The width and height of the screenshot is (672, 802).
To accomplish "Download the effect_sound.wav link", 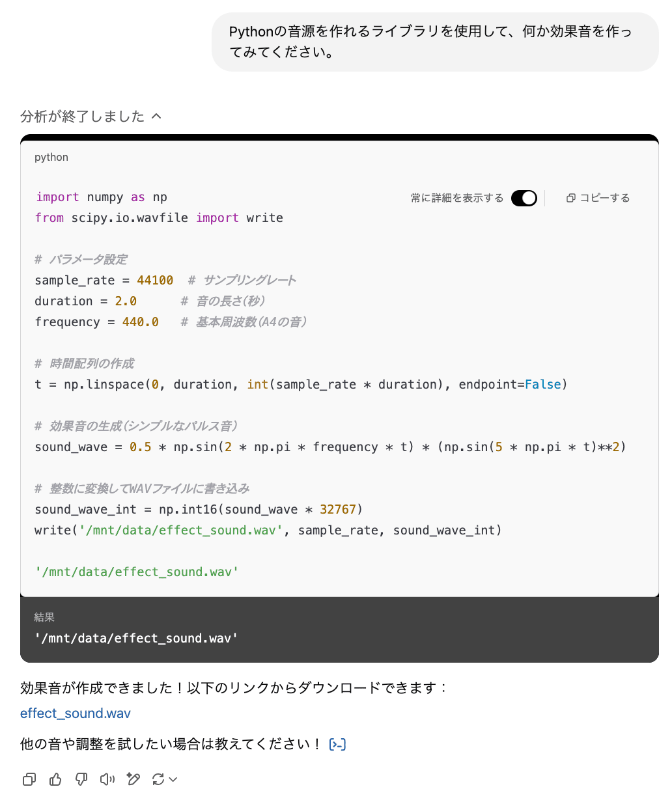I will pos(76,713).
